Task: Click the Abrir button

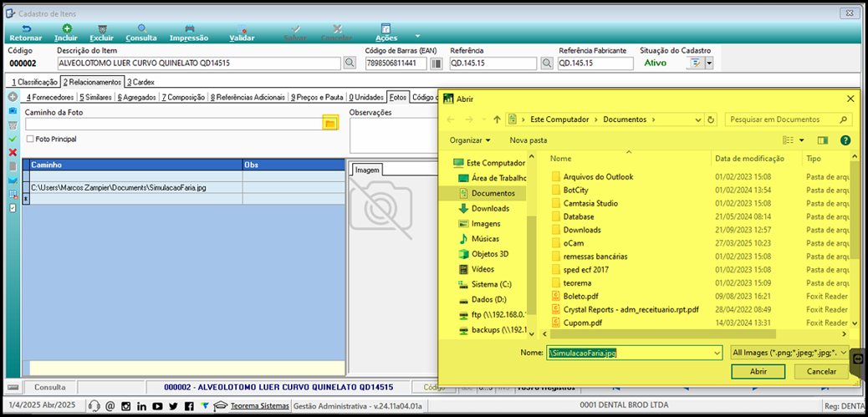Action: click(758, 372)
